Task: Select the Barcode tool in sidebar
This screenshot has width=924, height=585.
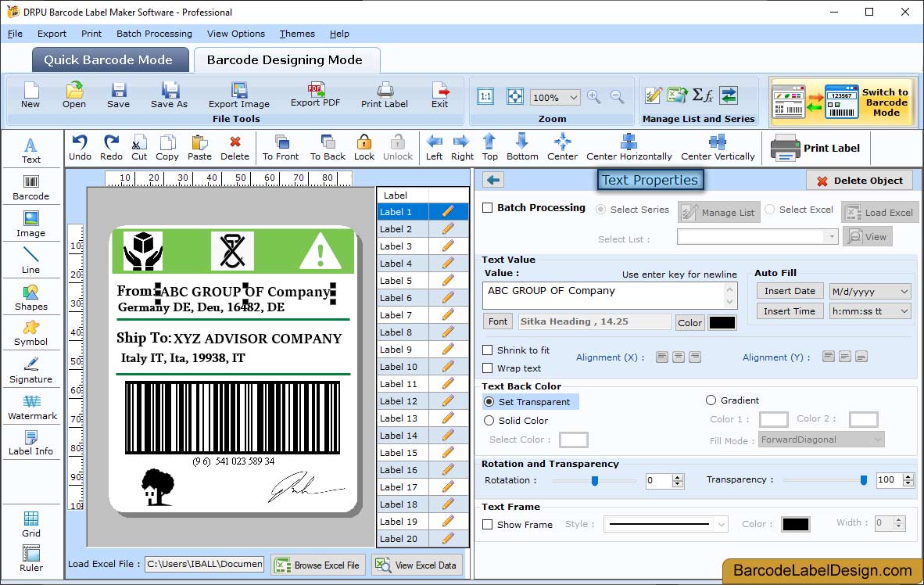Action: coord(30,188)
